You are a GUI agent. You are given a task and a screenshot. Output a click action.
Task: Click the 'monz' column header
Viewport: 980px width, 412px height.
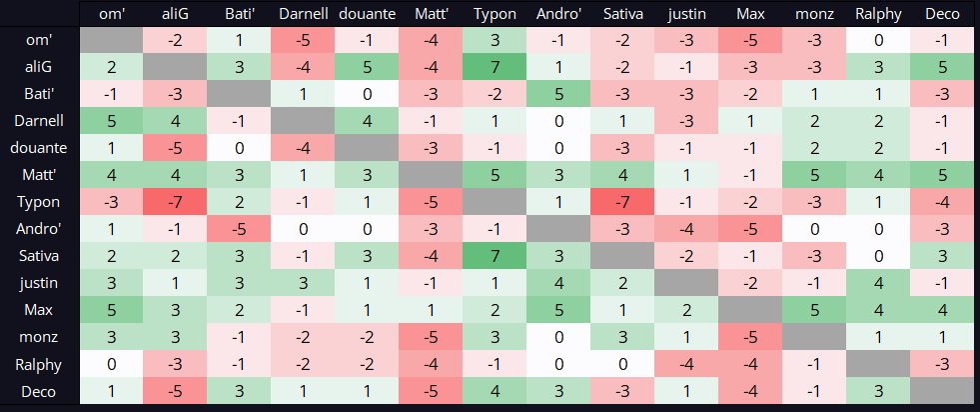click(814, 15)
